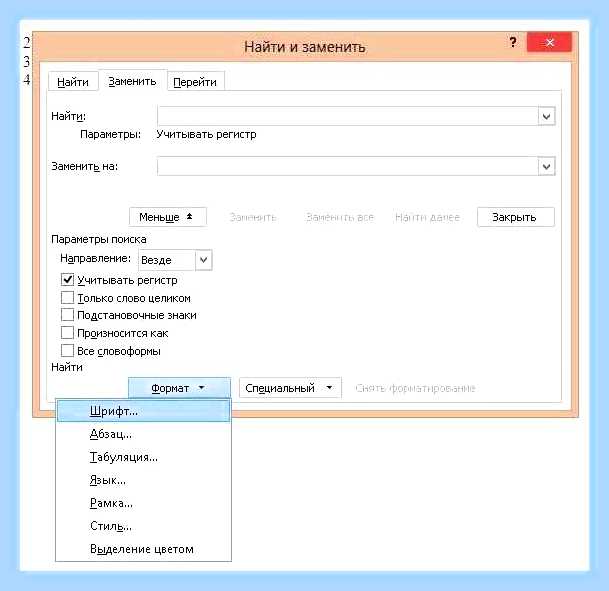Switch to the Найти tab
Screen dimensions: 609x591
tap(73, 82)
